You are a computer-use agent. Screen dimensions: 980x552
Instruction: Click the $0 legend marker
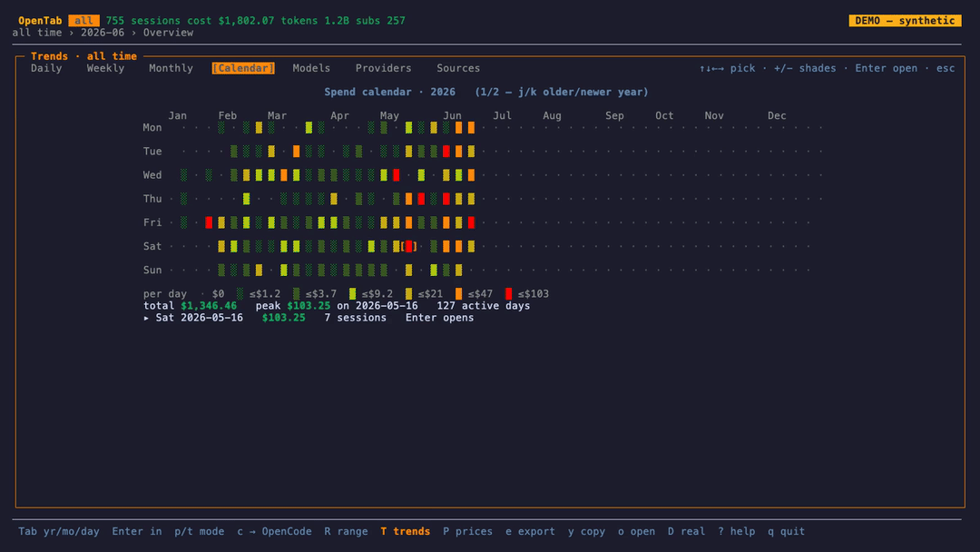coord(202,294)
